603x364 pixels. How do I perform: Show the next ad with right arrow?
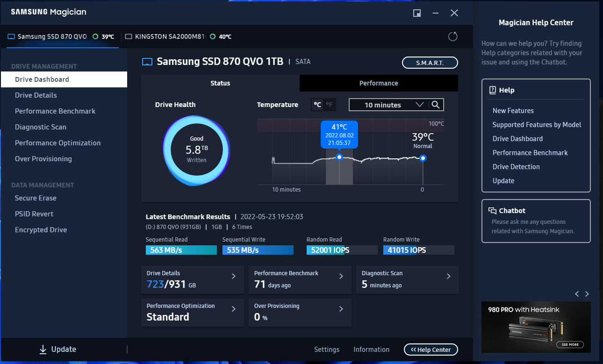pyautogui.click(x=587, y=294)
